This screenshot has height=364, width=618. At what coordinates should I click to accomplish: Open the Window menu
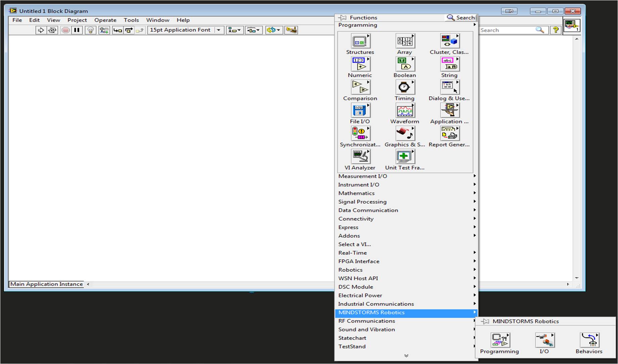158,20
